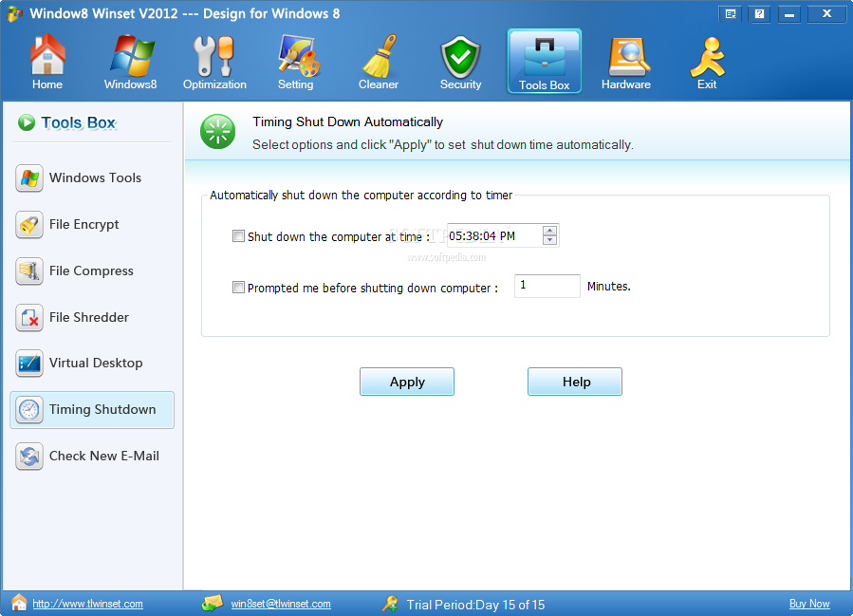Click the Windows Tools sidebar icon
This screenshot has height=616, width=853.
(x=29, y=177)
